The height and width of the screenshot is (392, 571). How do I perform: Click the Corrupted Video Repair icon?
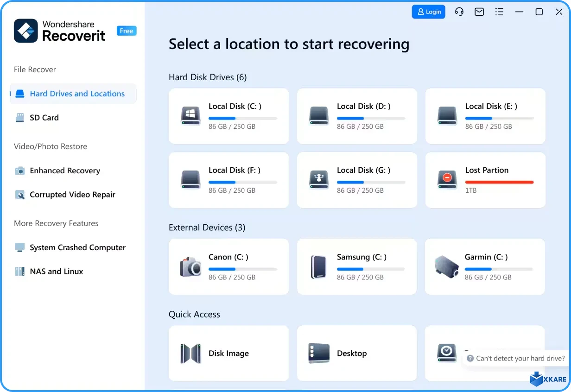(19, 195)
